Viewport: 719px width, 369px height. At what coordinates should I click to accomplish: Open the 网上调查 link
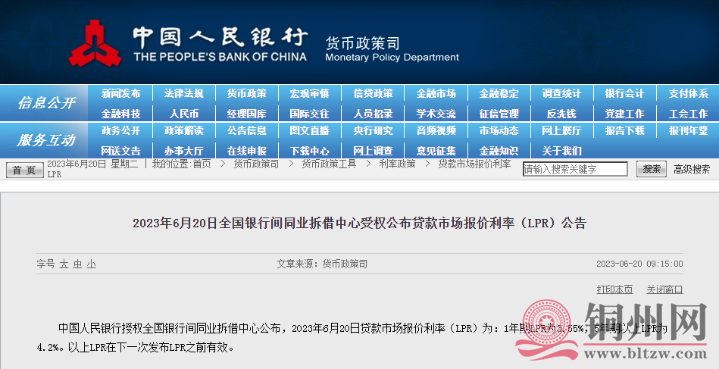[373, 150]
